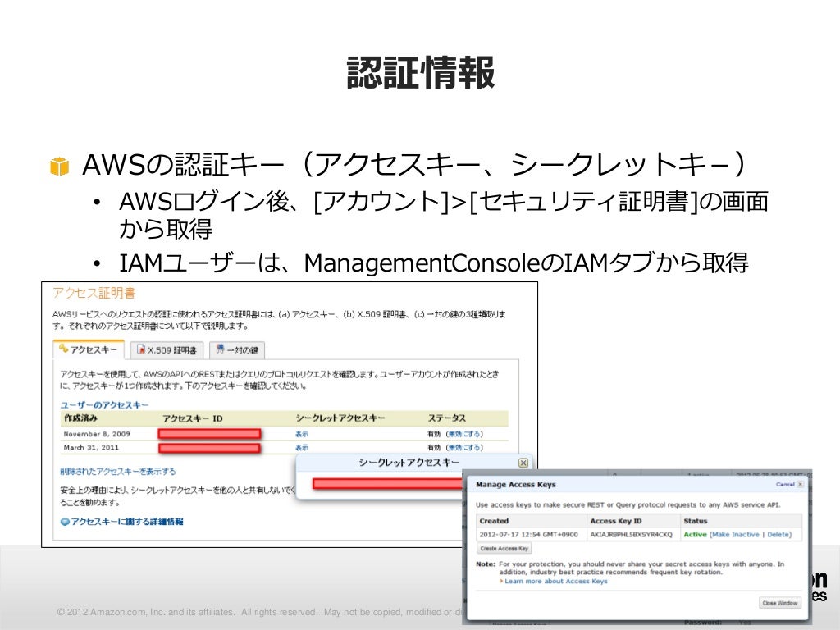Screen dimensions: 840x630
Task: Show secret key for March 31, 2011
Action: pyautogui.click(x=302, y=447)
